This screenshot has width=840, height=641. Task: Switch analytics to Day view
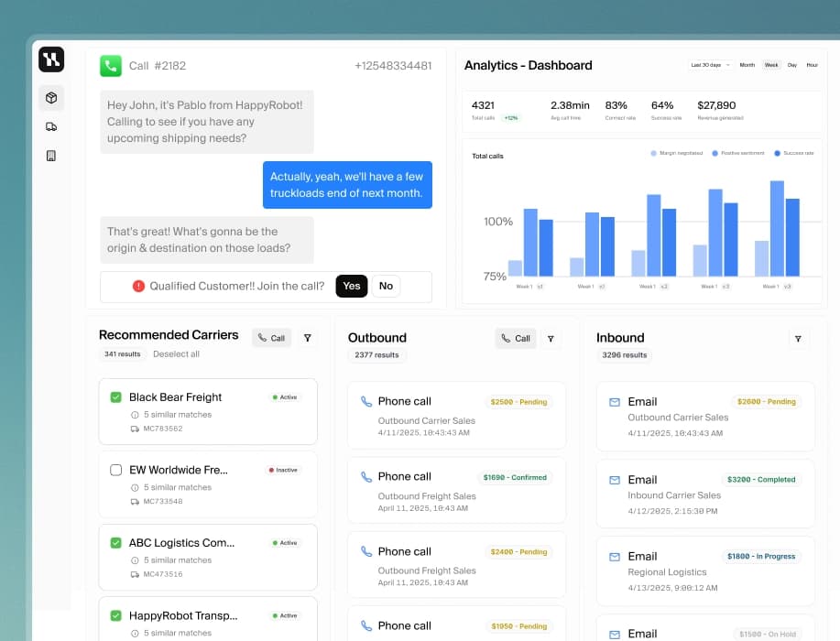792,65
